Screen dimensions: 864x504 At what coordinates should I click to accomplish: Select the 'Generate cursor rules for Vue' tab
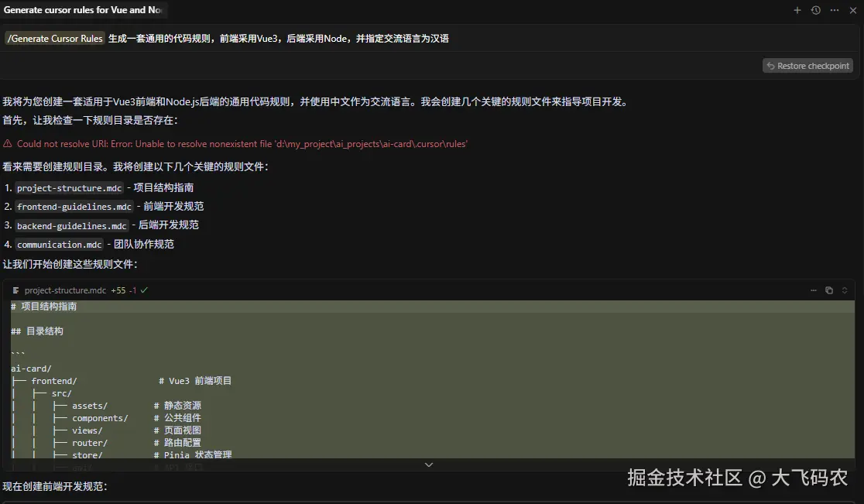pos(83,10)
